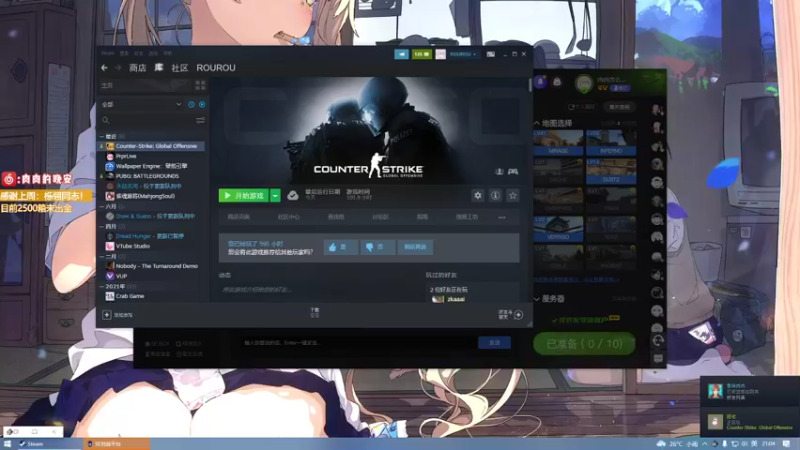Viewport: 800px width, 450px height.
Task: Click the cloud sync status icon
Action: (293, 195)
